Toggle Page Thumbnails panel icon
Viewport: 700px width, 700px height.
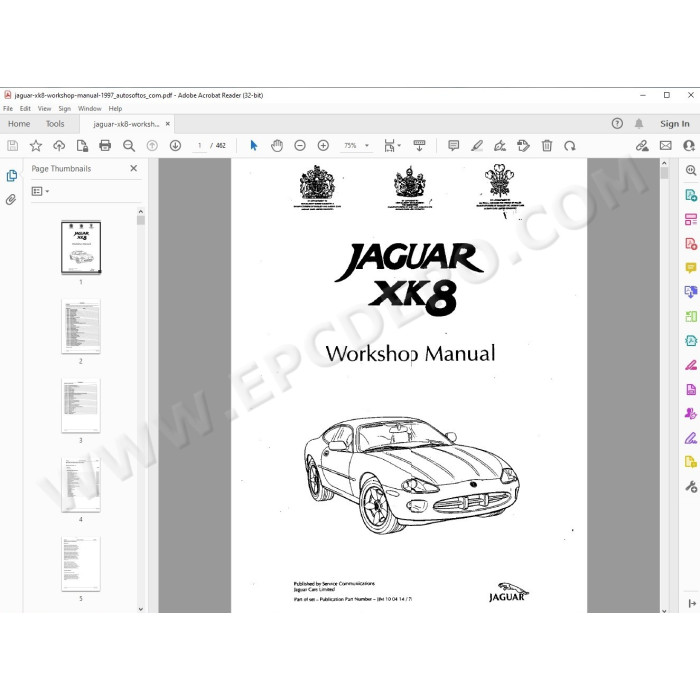point(12,176)
